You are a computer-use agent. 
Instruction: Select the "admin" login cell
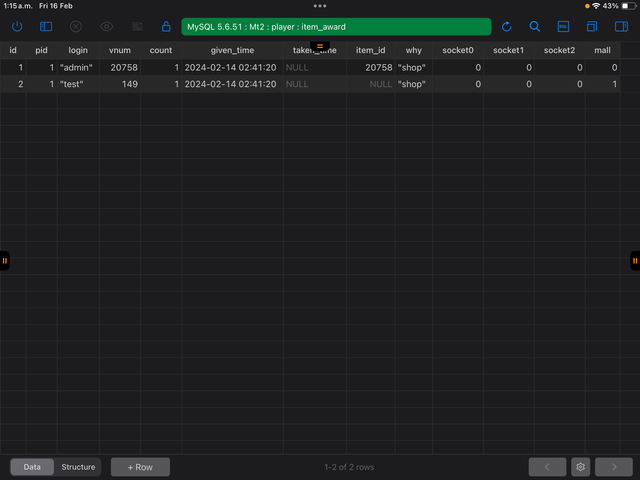pos(78,67)
